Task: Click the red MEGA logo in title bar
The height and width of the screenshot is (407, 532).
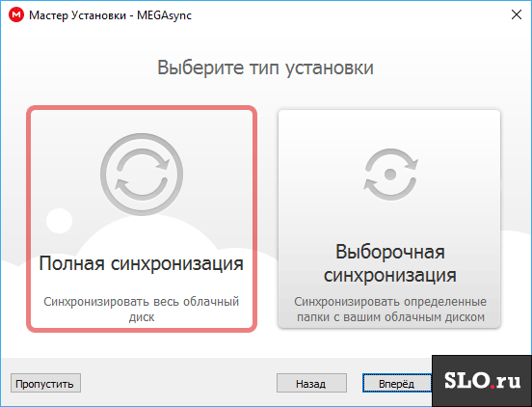Action: [x=16, y=14]
